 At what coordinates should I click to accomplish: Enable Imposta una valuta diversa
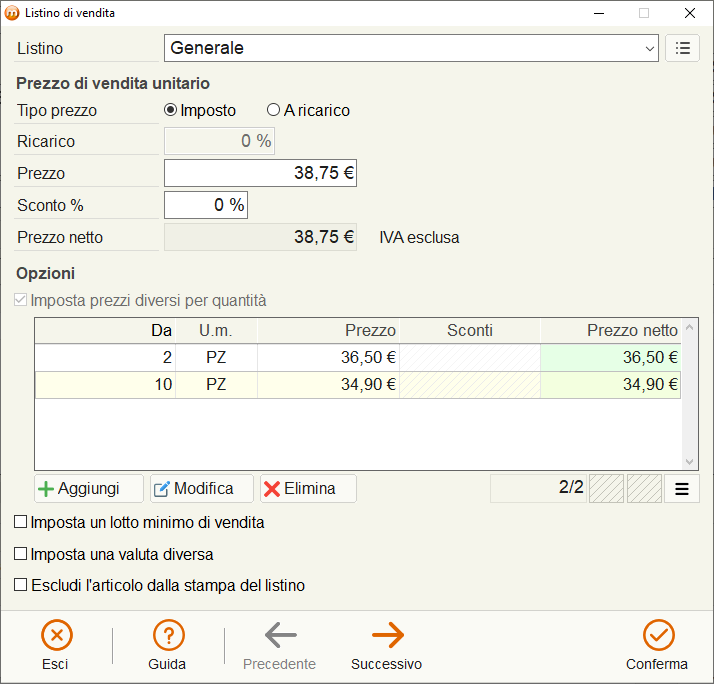(x=20, y=554)
